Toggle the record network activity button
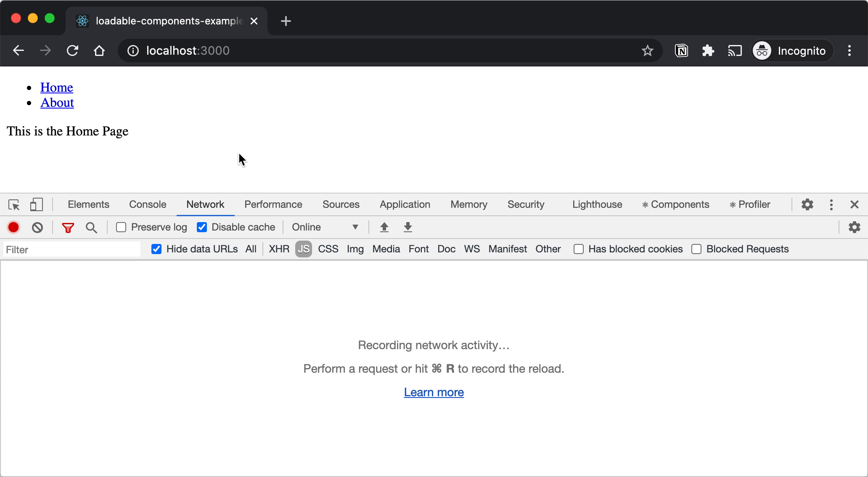The width and height of the screenshot is (868, 477). pyautogui.click(x=13, y=227)
